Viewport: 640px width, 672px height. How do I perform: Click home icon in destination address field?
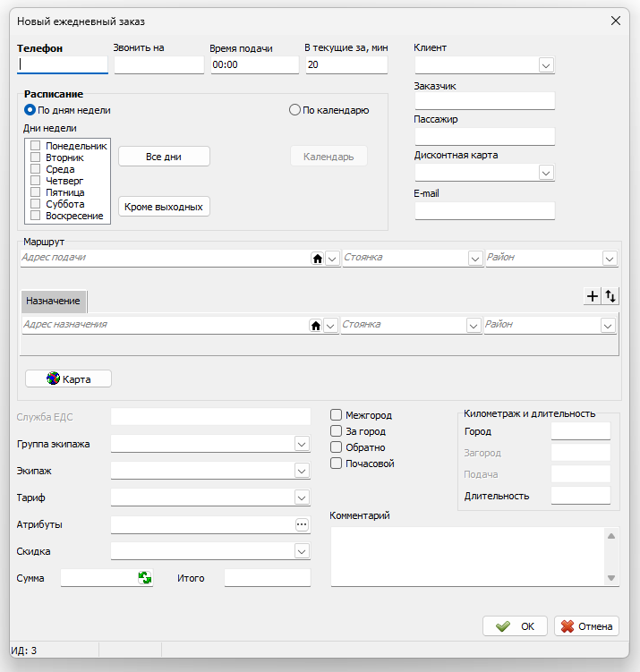[316, 326]
